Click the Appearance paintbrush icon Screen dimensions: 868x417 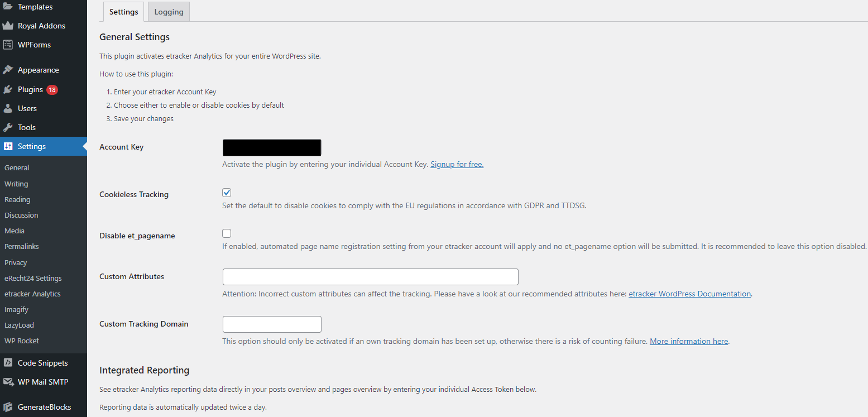pyautogui.click(x=8, y=70)
